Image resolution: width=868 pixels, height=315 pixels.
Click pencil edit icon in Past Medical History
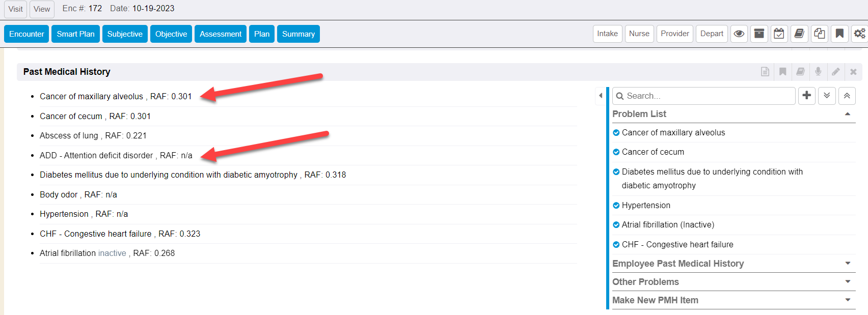pos(836,72)
